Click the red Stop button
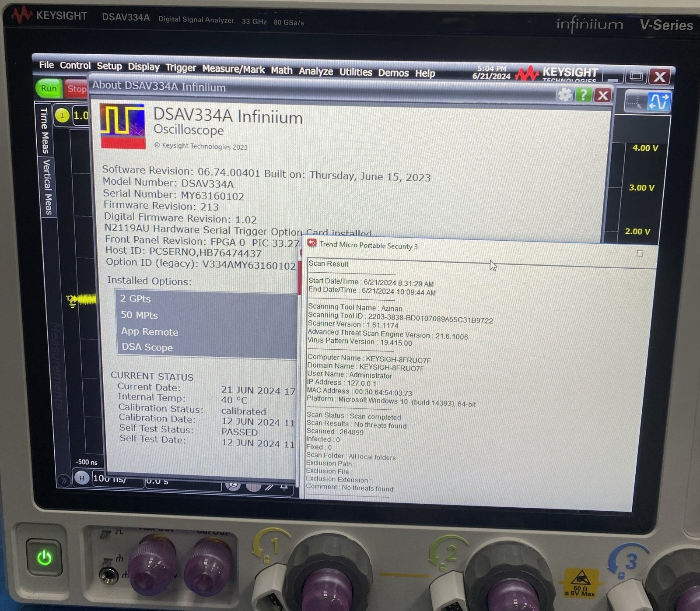 (x=76, y=89)
